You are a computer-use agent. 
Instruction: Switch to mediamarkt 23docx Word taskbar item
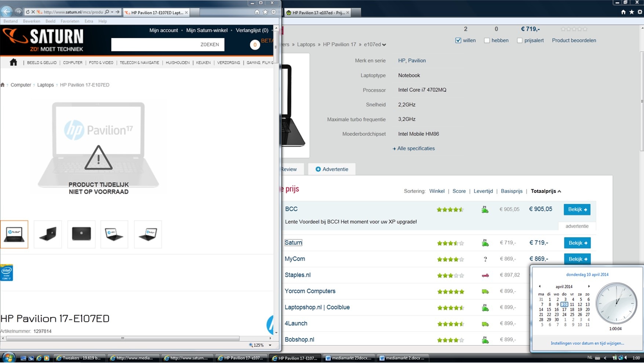click(x=349, y=358)
